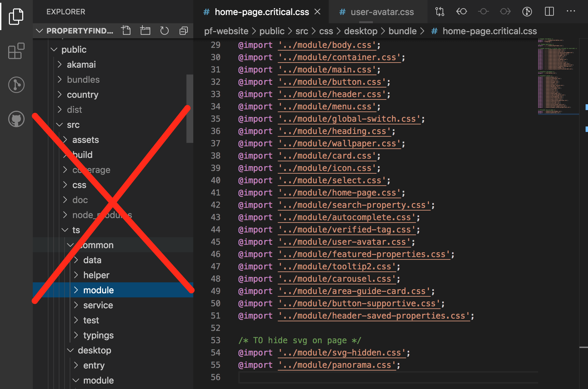Viewport: 588px width, 389px height.
Task: Refresh the Explorer file tree
Action: (x=164, y=31)
